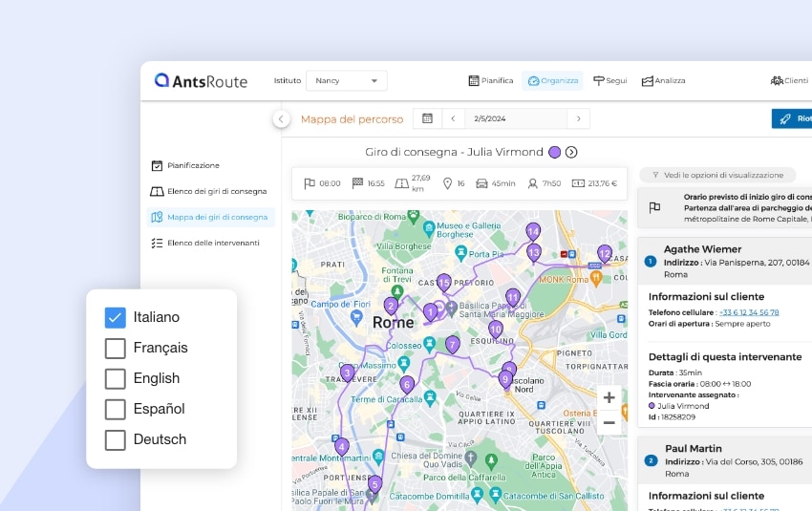Image resolution: width=812 pixels, height=511 pixels.
Task: Check the Français language checkbox
Action: [x=116, y=348]
